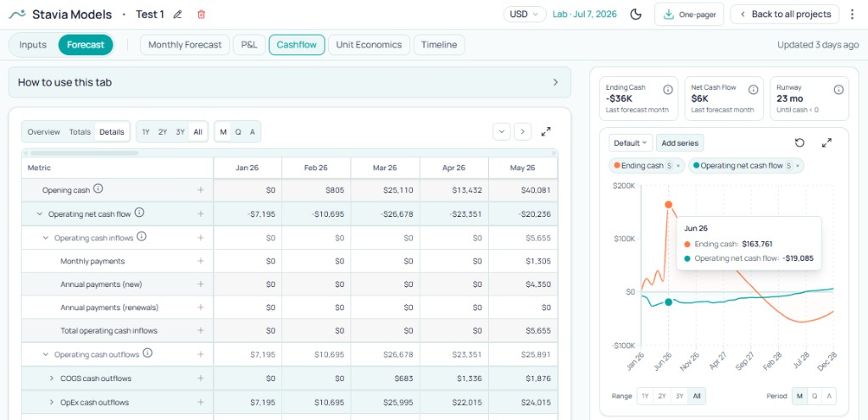Remove Operating net cash flow series with x
Viewport: 868px width, 420px height.
click(797, 166)
